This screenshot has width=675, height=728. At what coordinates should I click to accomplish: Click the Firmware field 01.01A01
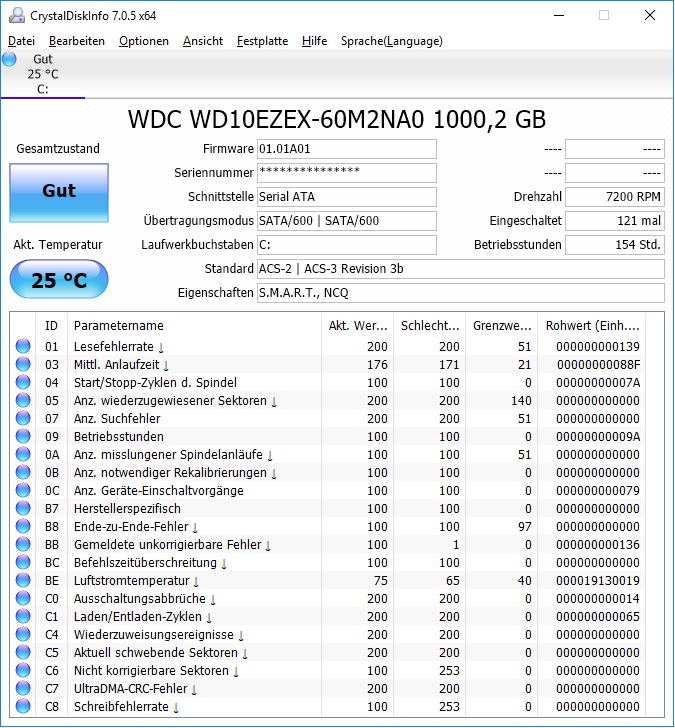coord(347,149)
